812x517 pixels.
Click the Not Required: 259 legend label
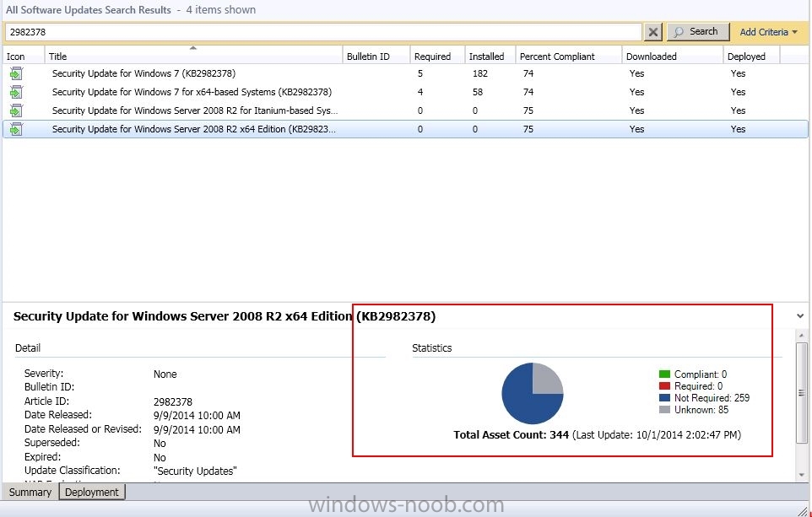(712, 398)
